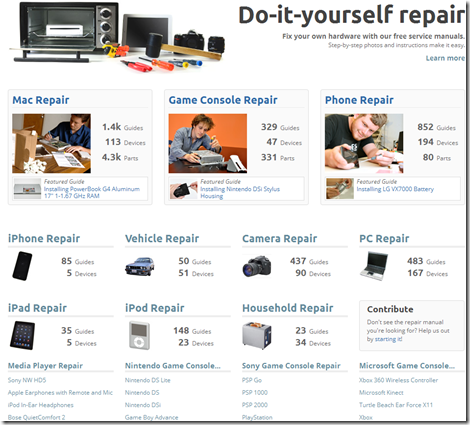The height and width of the screenshot is (425, 470).
Task: Open the PSP 2000 link
Action: pyautogui.click(x=255, y=405)
